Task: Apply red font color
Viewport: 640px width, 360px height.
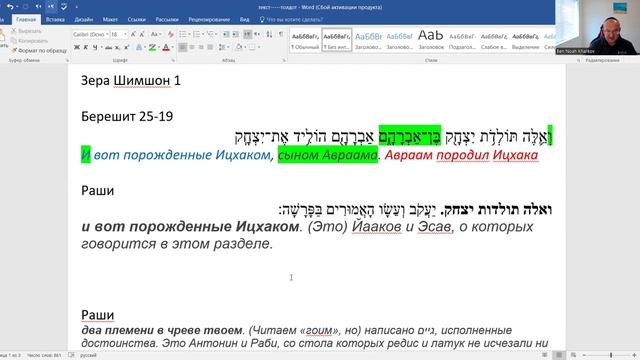Action: 166,48
